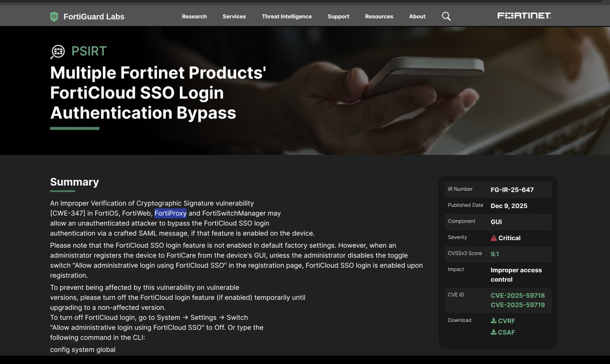Viewport: 610px width, 364px height.
Task: Click the CVRF download arrow icon
Action: pos(494,320)
